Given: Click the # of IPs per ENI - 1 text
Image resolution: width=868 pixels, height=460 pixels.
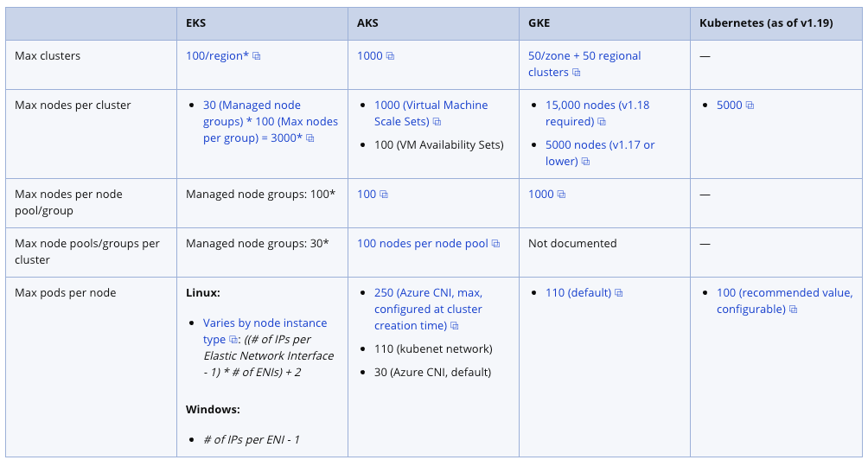Looking at the screenshot, I should click(252, 440).
